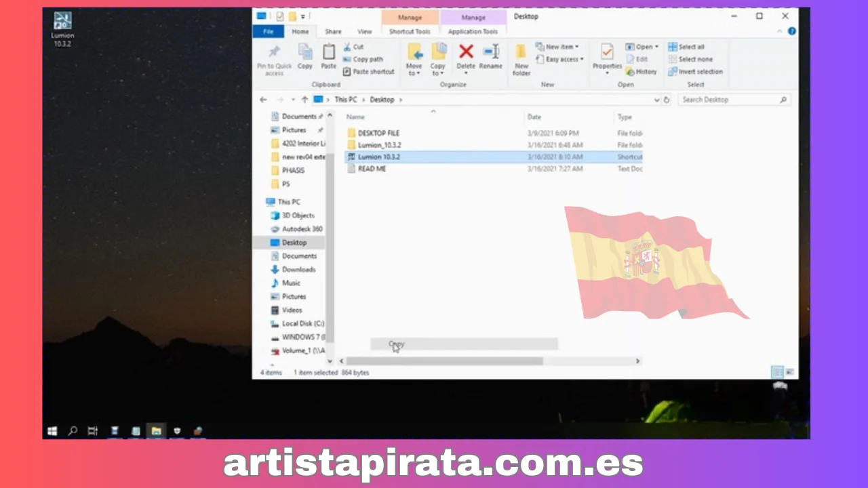Select This PC in the navigation pane
868x488 pixels.
[x=289, y=202]
